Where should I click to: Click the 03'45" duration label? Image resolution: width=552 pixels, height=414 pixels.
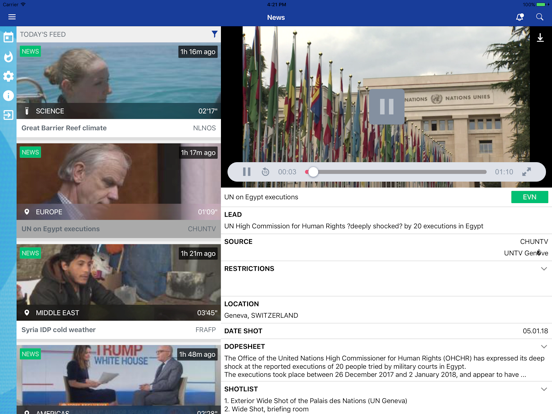(x=207, y=313)
